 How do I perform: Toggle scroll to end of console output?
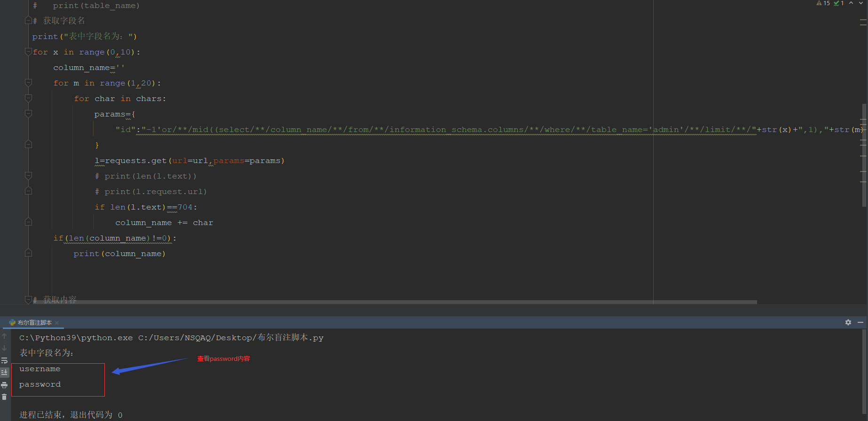click(x=4, y=373)
